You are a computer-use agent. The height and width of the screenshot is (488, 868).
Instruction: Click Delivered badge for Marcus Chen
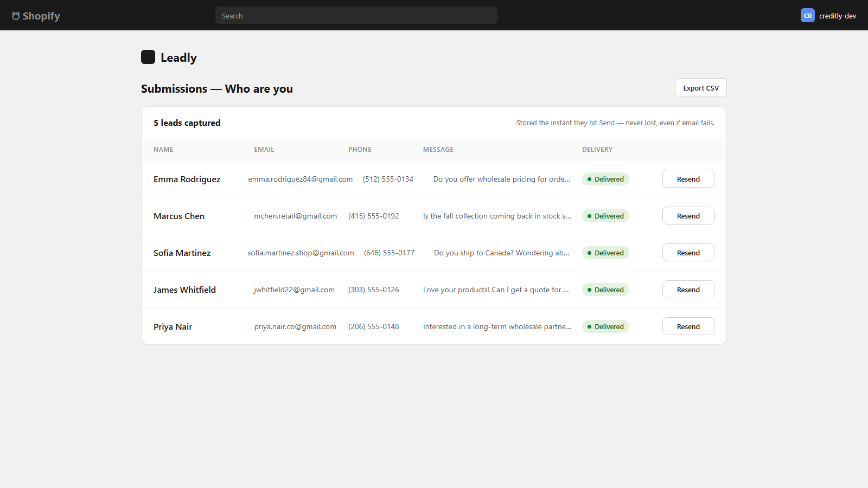coord(605,216)
